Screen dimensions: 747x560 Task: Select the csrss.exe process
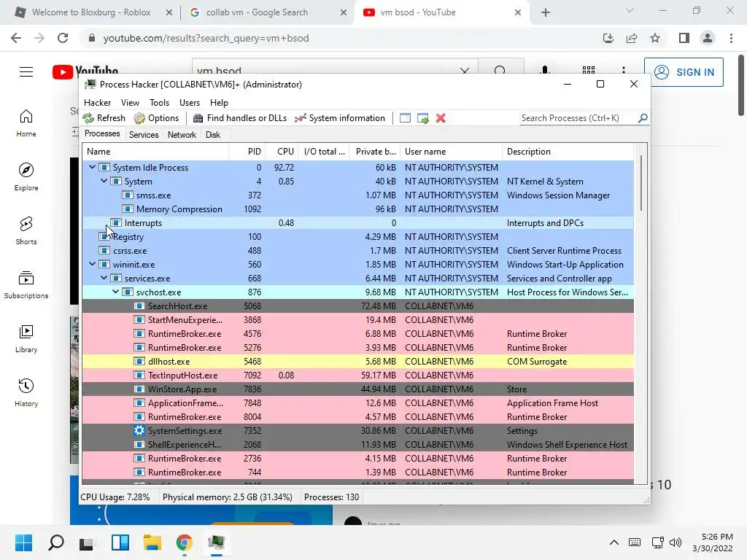point(357,251)
